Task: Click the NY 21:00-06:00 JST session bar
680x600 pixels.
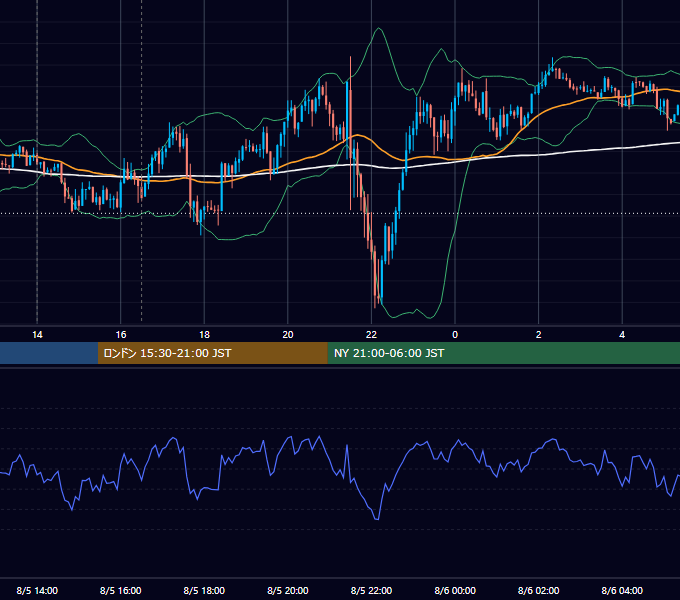Action: (503, 353)
